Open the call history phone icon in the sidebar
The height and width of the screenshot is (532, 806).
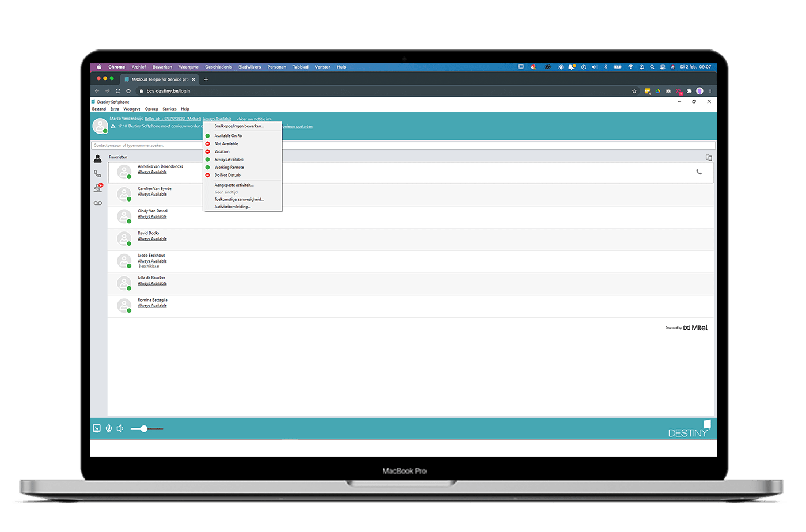98,173
